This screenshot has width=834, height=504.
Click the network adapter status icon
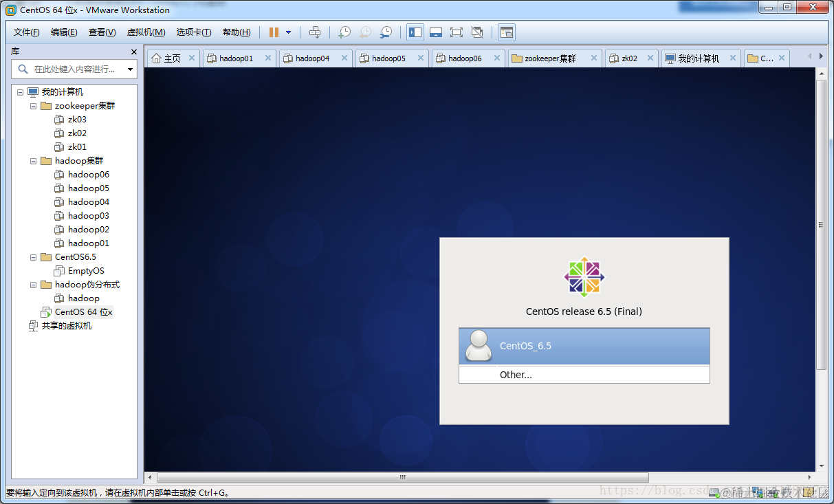point(756,493)
